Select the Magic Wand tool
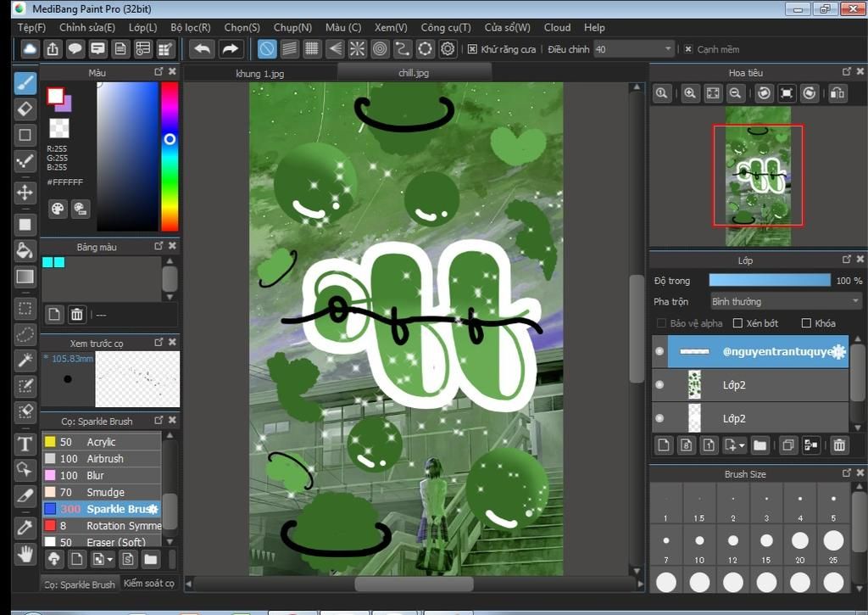 (25, 361)
